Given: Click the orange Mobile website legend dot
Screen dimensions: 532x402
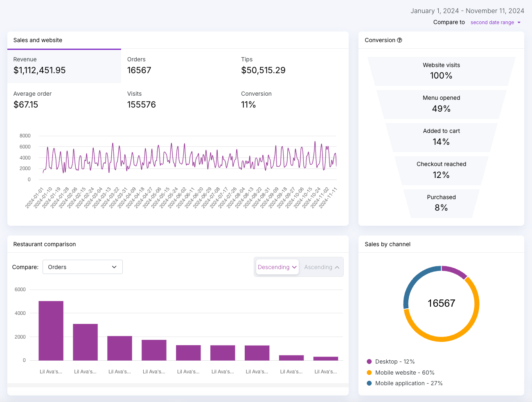Looking at the screenshot, I should click(369, 373).
